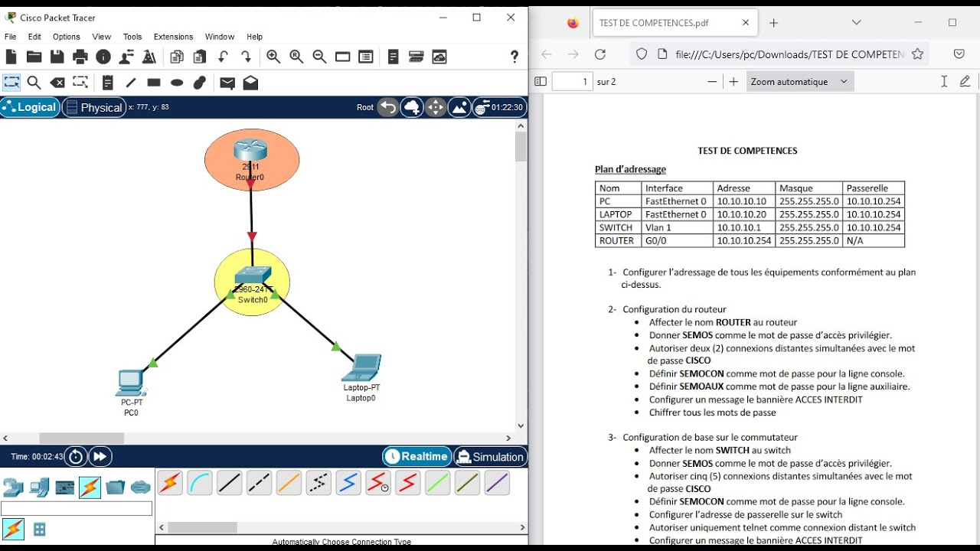980x551 pixels.
Task: Click Fast Forward Time button
Action: pos(100,457)
